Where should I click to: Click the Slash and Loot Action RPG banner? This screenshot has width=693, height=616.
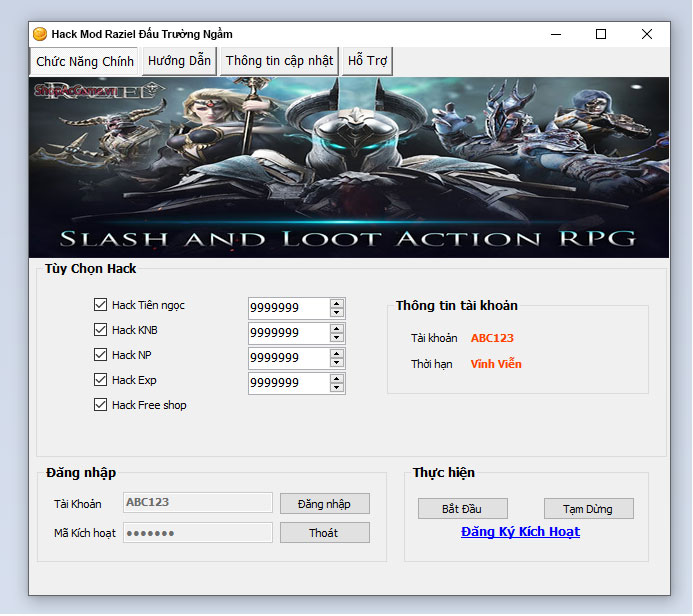tap(349, 167)
